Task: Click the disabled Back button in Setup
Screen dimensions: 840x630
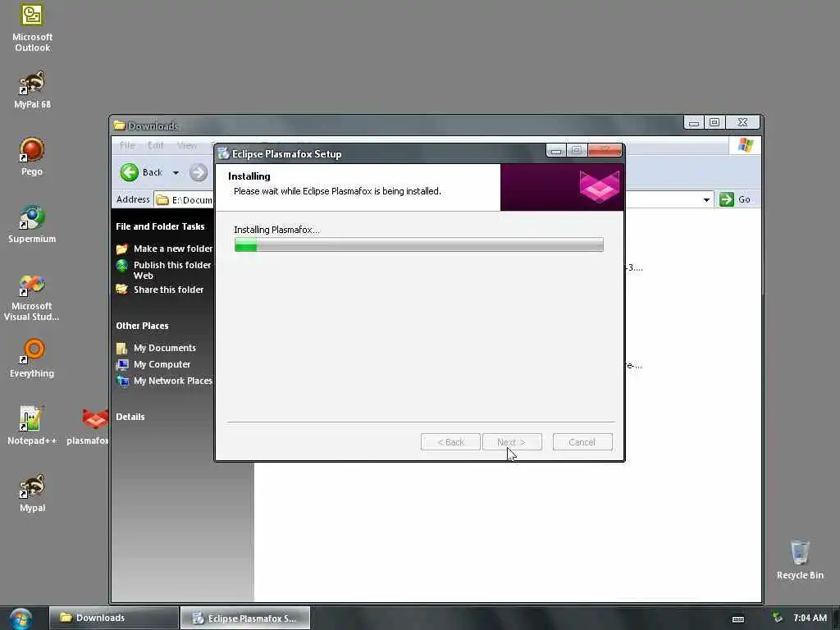Action: click(x=450, y=442)
